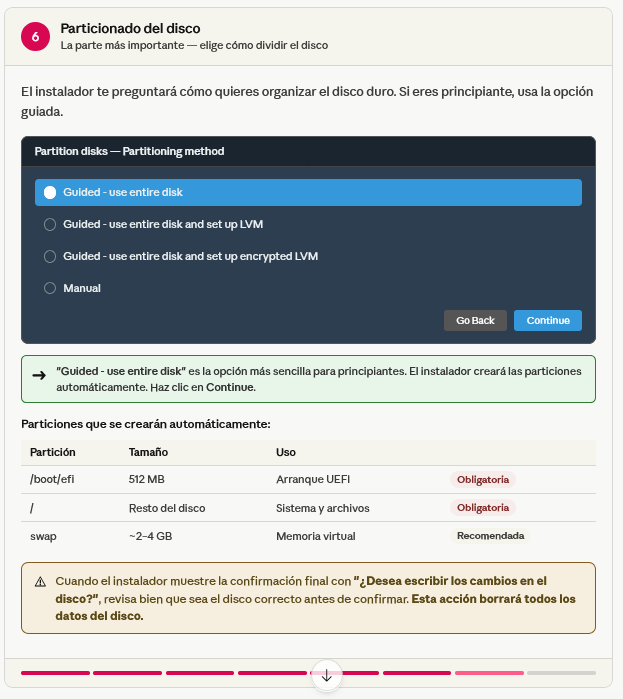Click the light pink progress segment
Viewport: 623px width, 699px height.
click(489, 673)
